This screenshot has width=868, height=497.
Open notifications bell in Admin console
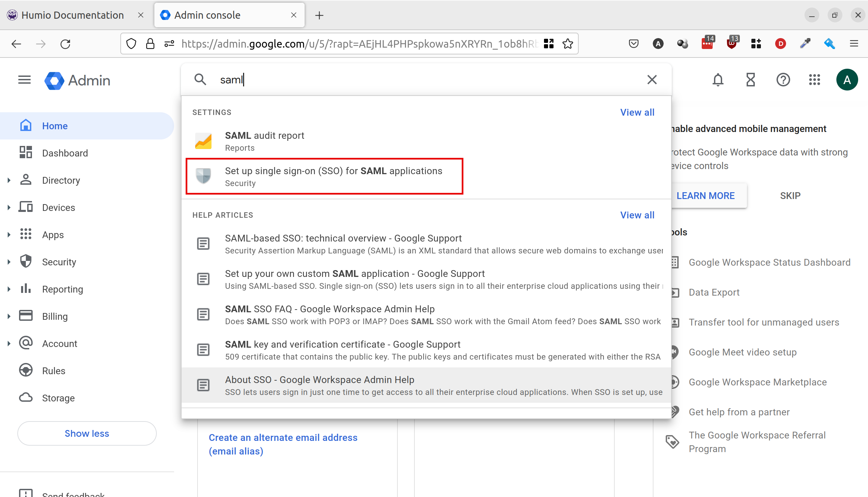point(718,80)
